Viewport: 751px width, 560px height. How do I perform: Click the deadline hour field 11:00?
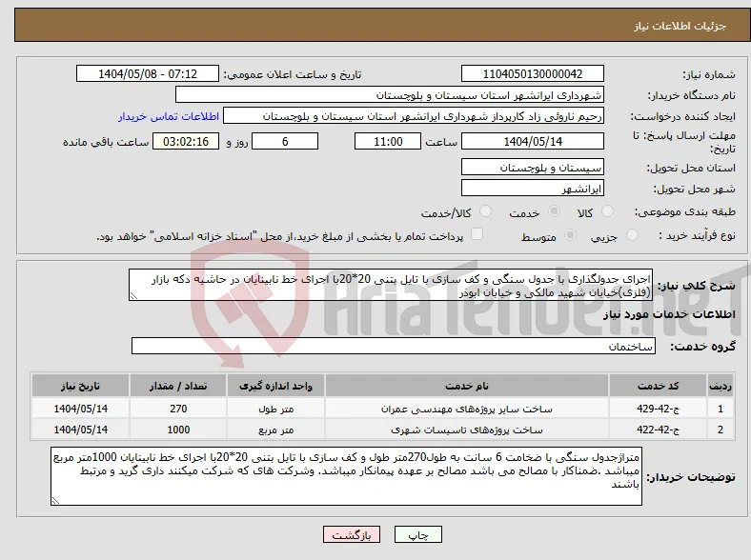click(x=388, y=141)
